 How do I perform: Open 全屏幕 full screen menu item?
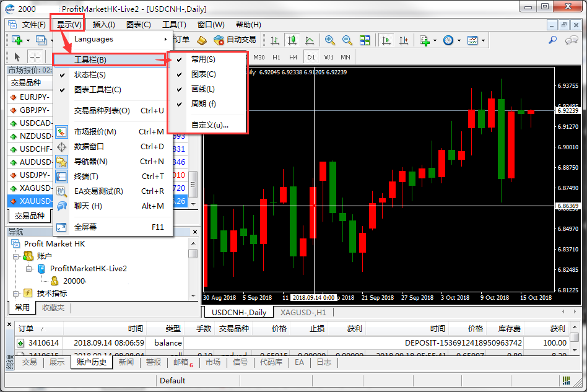coord(85,227)
